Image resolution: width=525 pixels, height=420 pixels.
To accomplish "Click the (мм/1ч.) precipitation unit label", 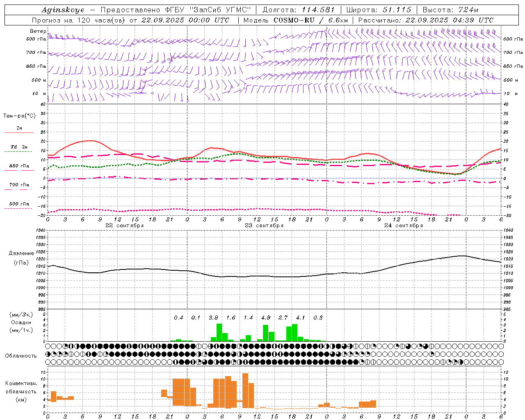I will 21,330.
